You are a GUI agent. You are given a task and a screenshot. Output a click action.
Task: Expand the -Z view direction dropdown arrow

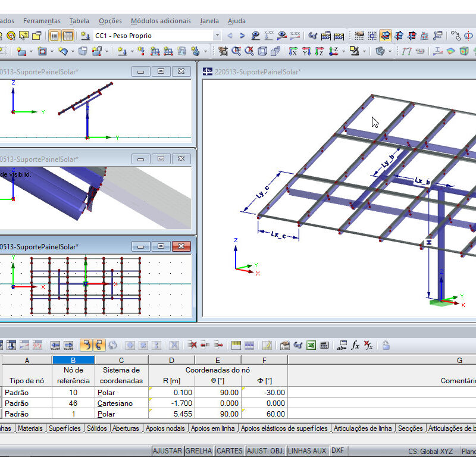(343, 51)
